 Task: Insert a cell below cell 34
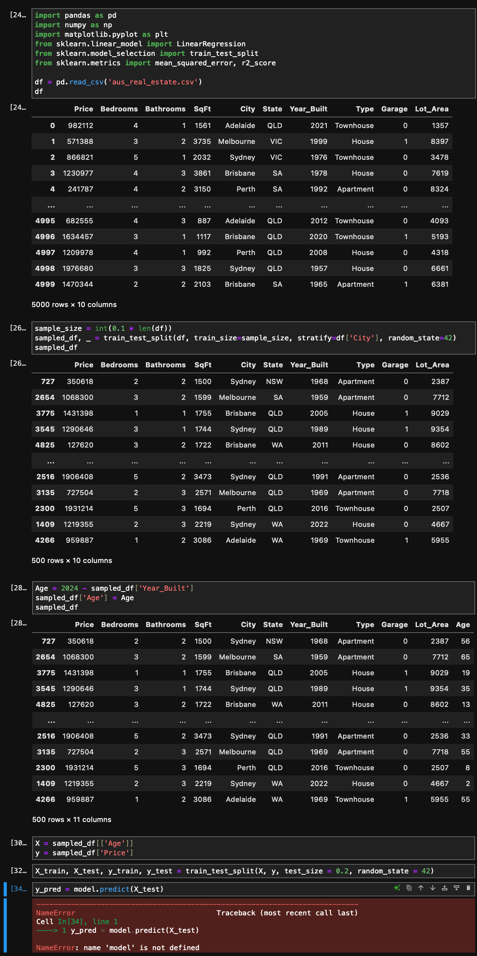pyautogui.click(x=456, y=889)
